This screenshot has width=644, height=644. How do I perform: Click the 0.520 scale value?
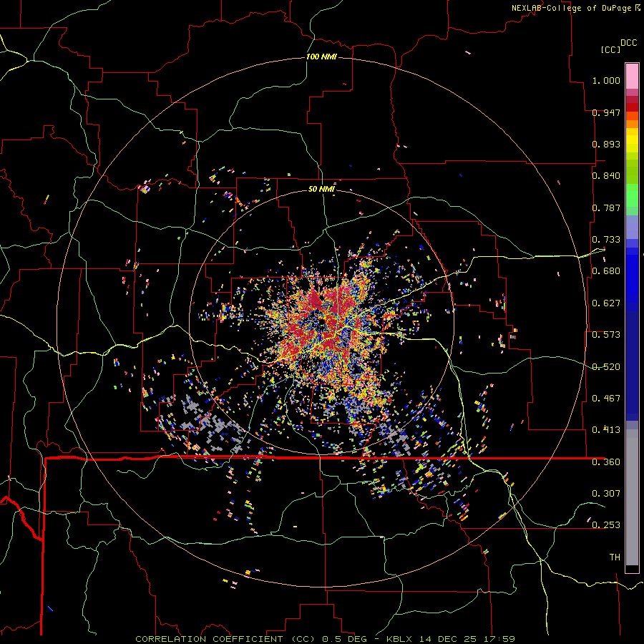pyautogui.click(x=606, y=367)
